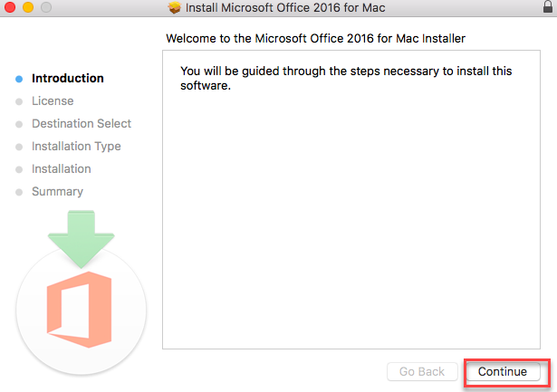Click the green download arrow graphic

82,239
